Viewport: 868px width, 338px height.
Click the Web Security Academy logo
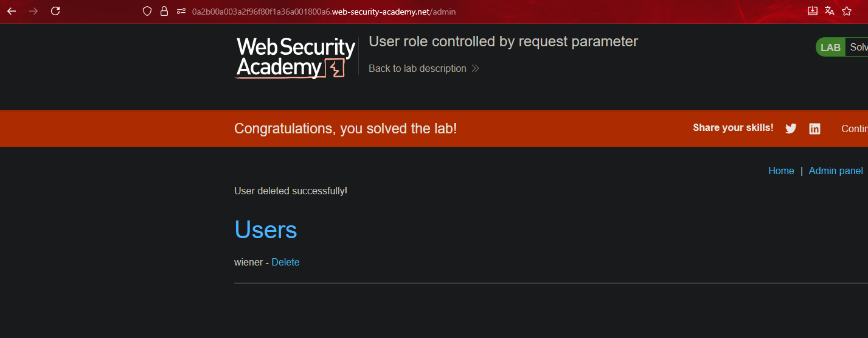click(x=296, y=57)
